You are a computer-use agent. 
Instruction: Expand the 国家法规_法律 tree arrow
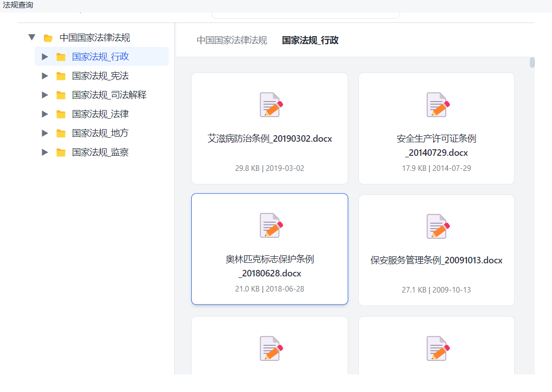[x=45, y=114]
